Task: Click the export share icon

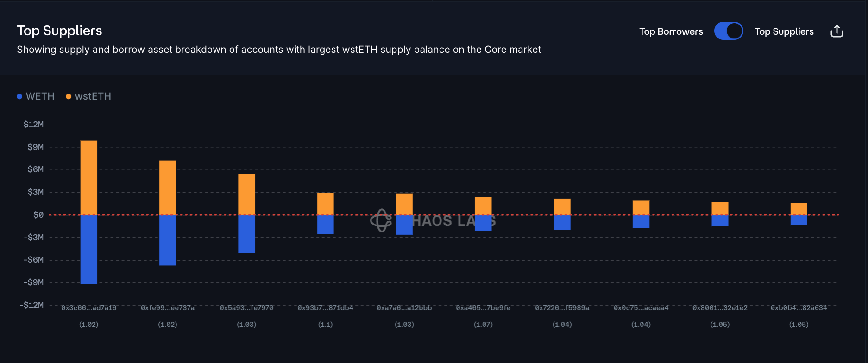Action: click(x=837, y=31)
